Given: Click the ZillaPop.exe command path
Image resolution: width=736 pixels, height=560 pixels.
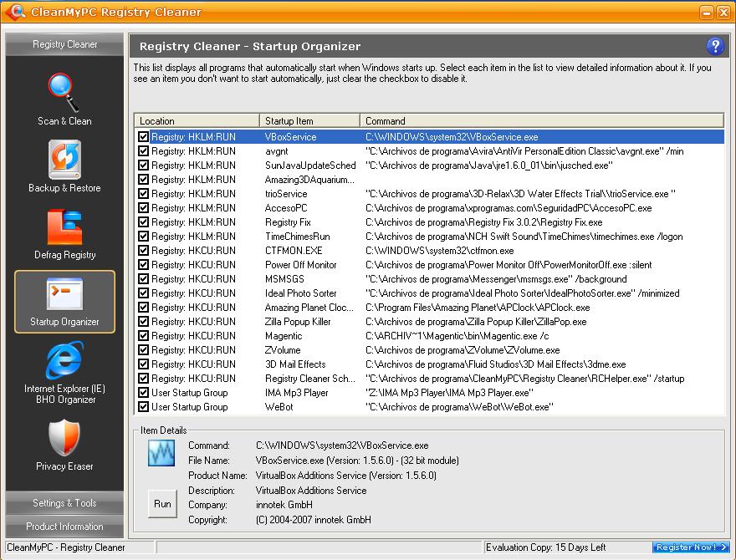Looking at the screenshot, I should [x=476, y=322].
